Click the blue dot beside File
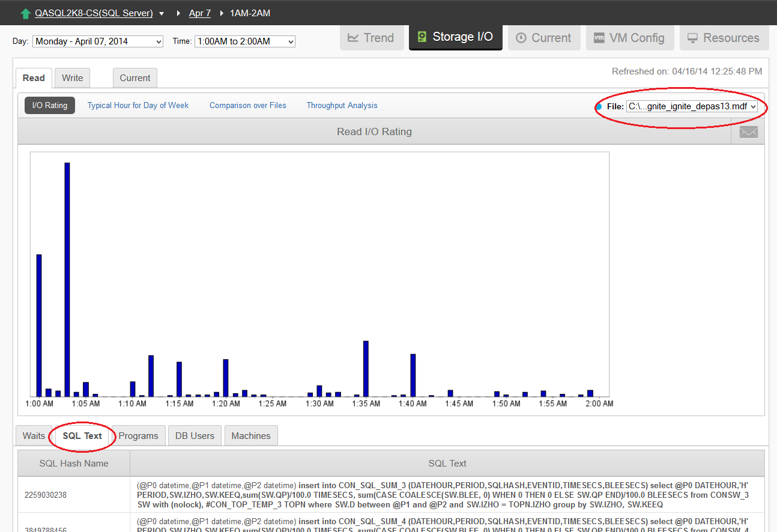Image resolution: width=777 pixels, height=532 pixels. 599,106
